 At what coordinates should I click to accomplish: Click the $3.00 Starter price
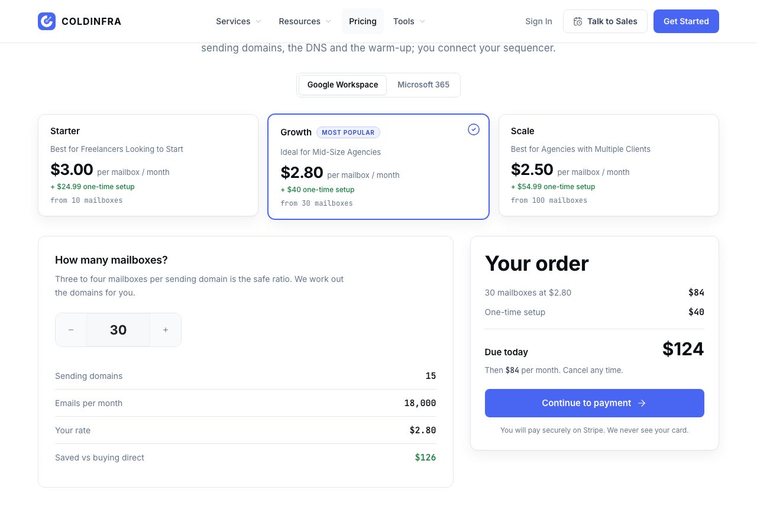pos(72,170)
